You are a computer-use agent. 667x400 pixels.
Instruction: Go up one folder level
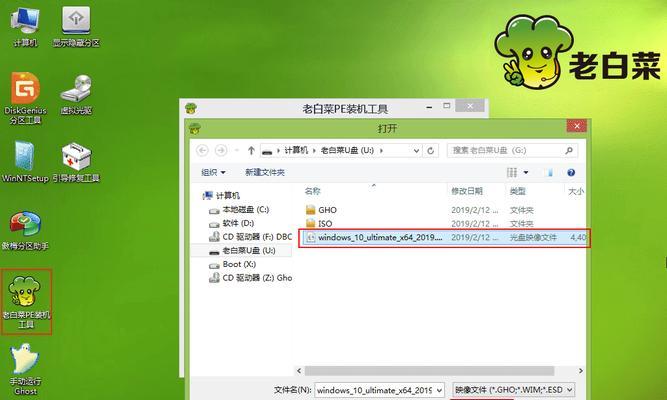click(251, 150)
